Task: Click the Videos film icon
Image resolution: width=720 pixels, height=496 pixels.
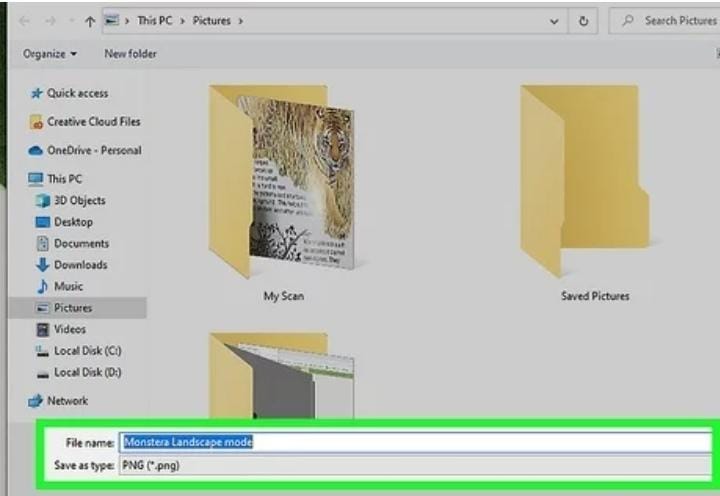Action: (x=43, y=329)
